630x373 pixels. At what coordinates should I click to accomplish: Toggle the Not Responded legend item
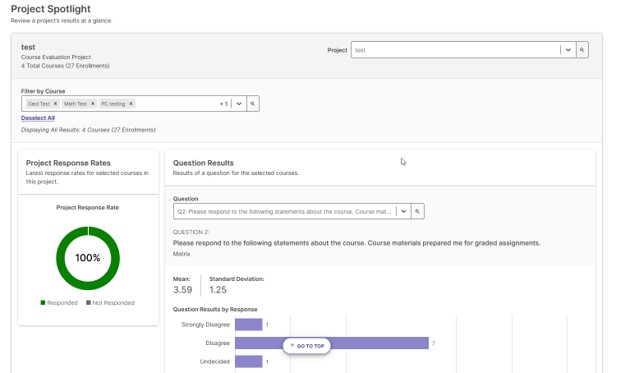[x=110, y=303]
